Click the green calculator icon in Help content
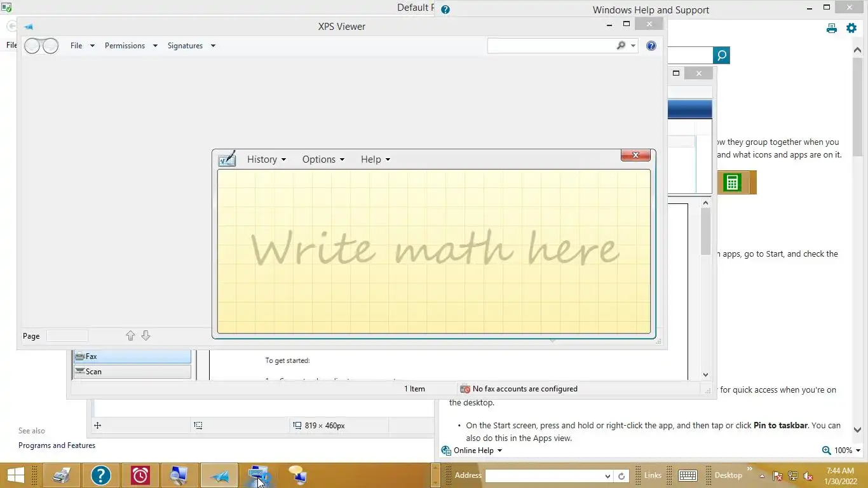This screenshot has width=868, height=488. pyautogui.click(x=732, y=183)
